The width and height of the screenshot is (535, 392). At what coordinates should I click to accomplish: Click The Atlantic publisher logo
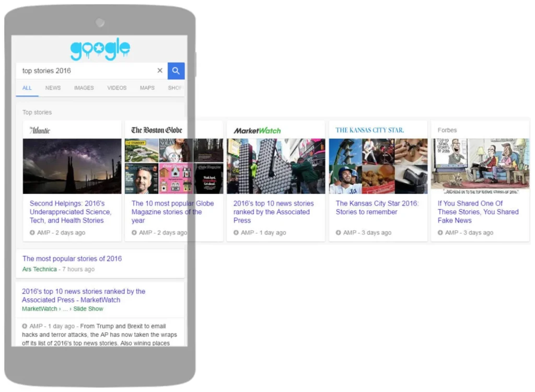click(40, 130)
